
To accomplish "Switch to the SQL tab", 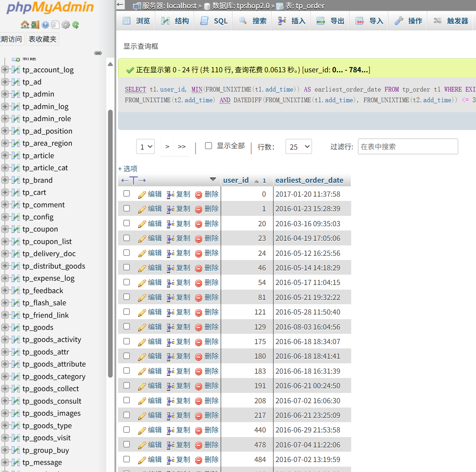I will click(x=214, y=21).
